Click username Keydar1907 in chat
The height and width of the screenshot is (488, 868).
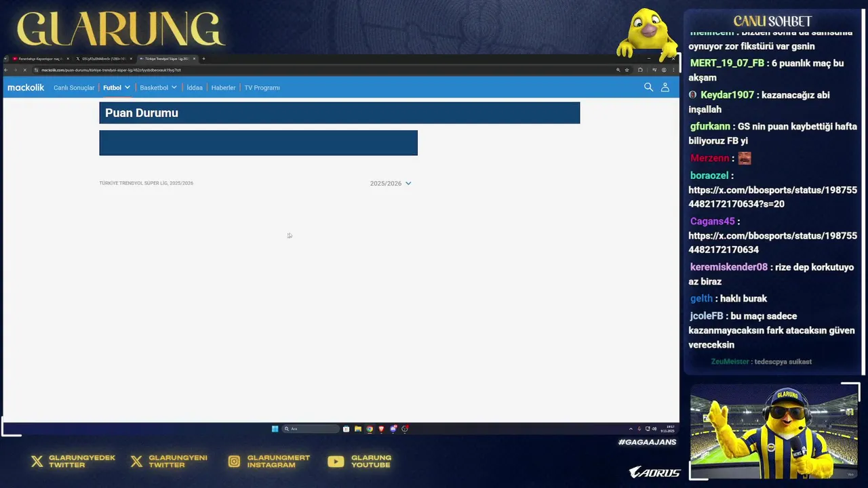pos(727,95)
